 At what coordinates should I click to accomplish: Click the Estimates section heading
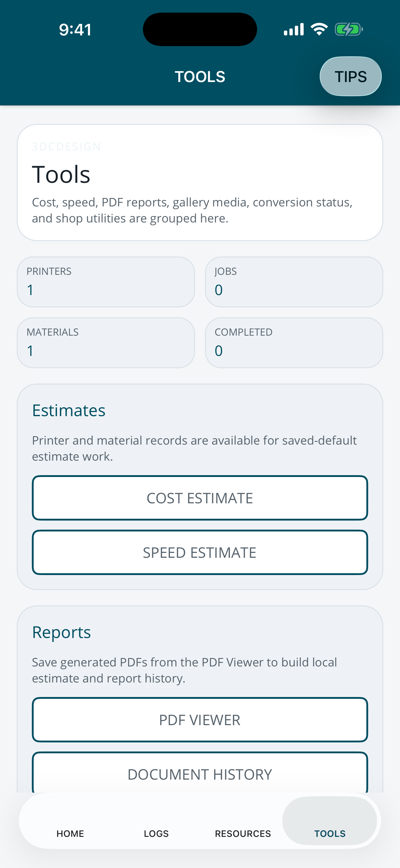click(69, 410)
